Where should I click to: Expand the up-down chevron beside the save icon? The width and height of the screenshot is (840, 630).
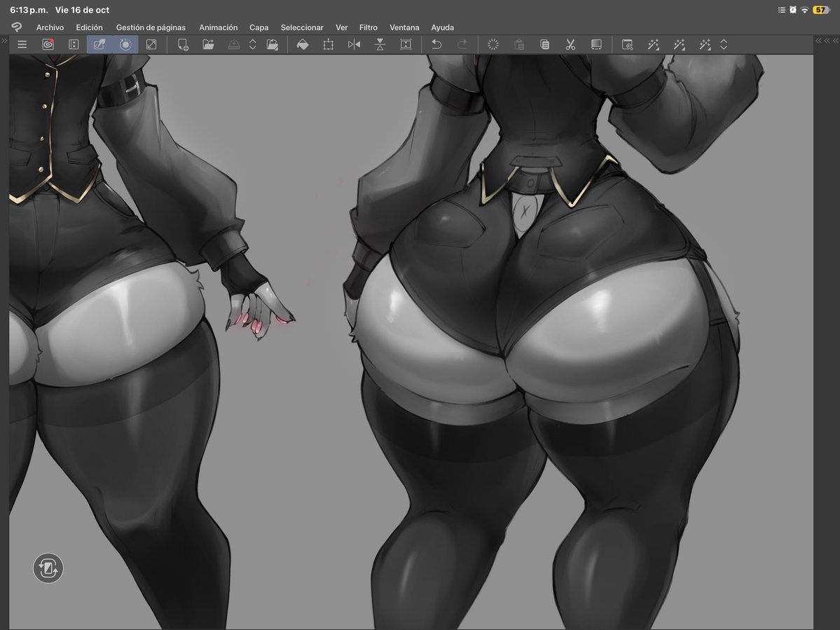pyautogui.click(x=253, y=44)
